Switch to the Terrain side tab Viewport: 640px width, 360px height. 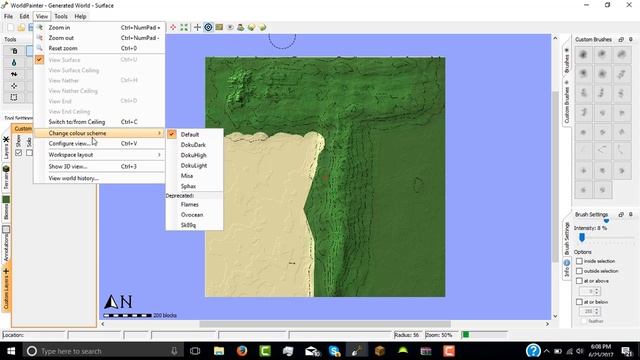[x=6, y=177]
